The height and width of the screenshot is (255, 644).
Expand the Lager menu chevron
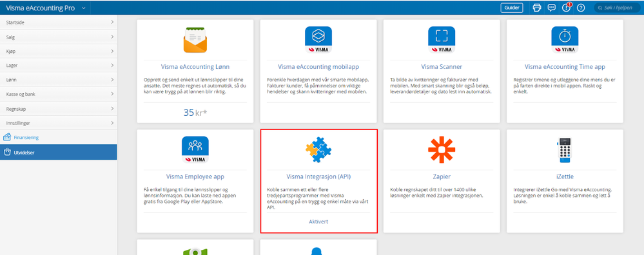[112, 65]
